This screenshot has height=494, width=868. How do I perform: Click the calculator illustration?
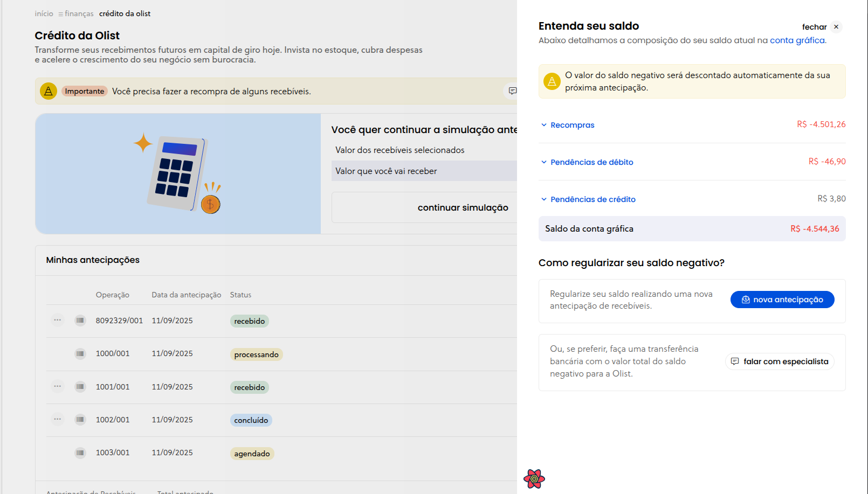(178, 173)
